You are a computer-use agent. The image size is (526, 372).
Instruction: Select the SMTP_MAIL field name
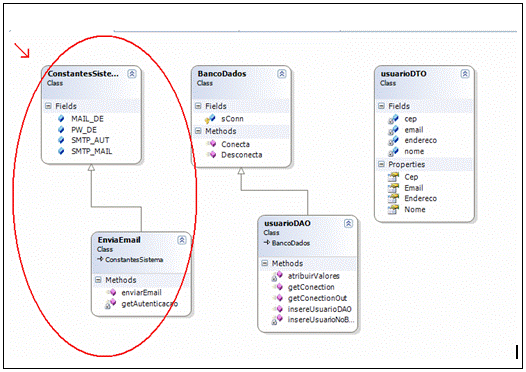click(x=92, y=151)
